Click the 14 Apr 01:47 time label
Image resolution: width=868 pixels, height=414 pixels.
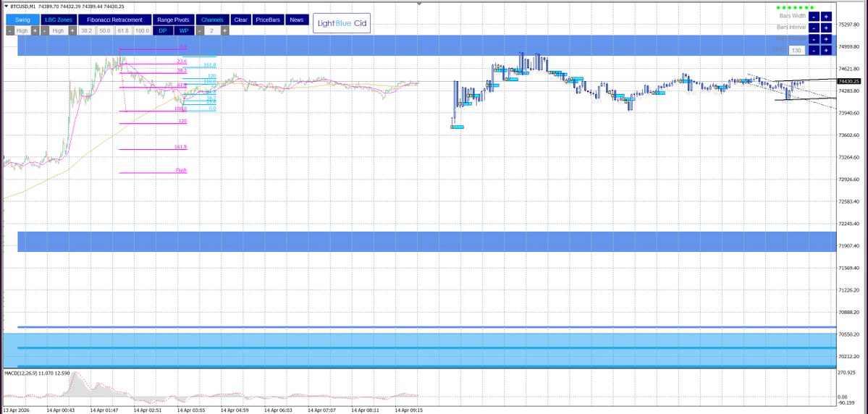click(x=104, y=410)
